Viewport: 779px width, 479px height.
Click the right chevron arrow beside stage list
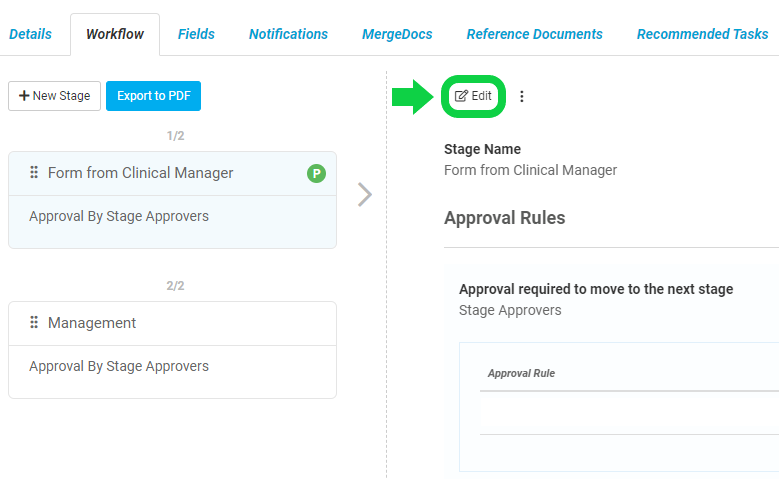365,194
